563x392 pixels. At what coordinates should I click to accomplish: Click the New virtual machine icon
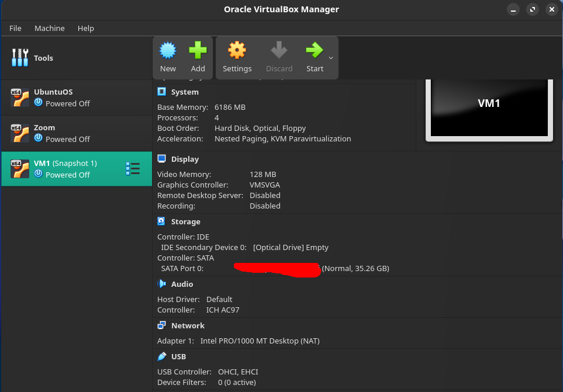[168, 51]
